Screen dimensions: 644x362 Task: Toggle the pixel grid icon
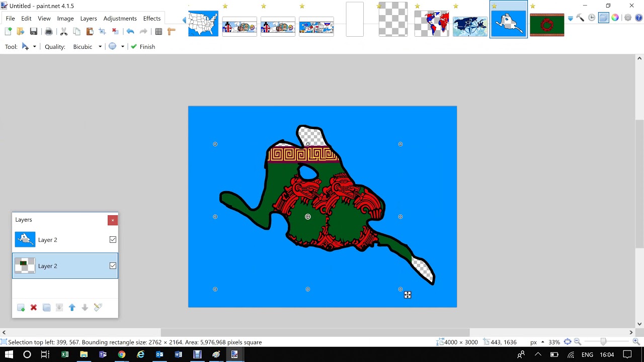coord(158,32)
